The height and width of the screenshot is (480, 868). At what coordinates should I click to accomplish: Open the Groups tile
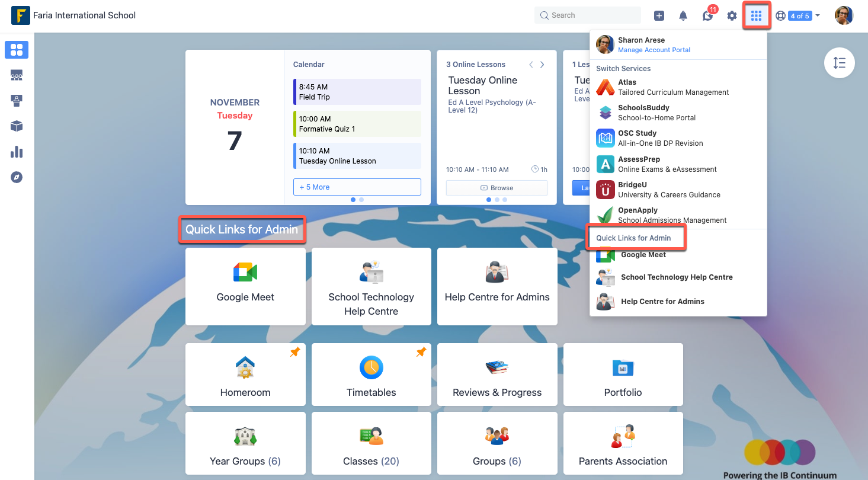click(497, 443)
